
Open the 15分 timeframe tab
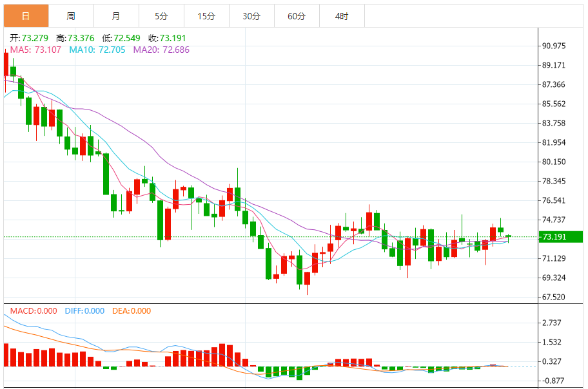206,16
